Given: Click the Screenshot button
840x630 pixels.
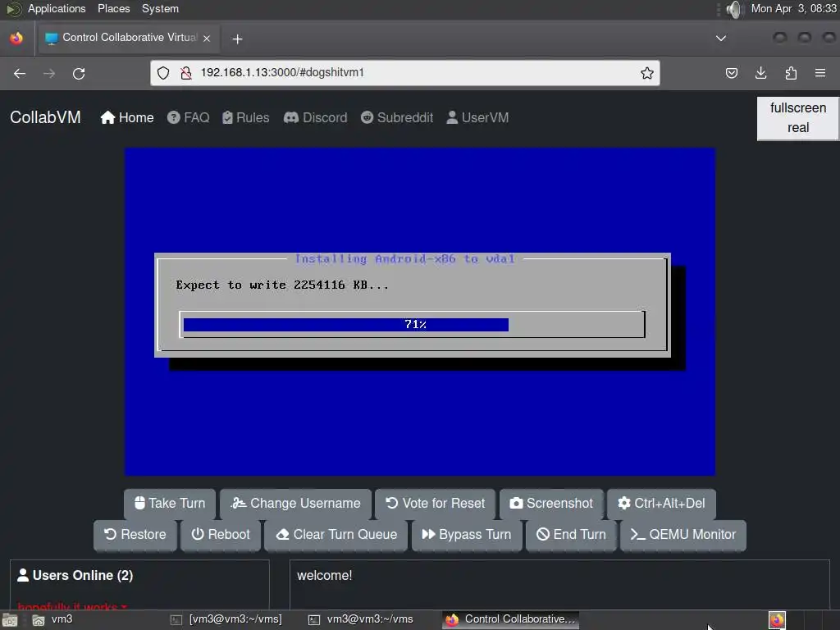Looking at the screenshot, I should 551,504.
